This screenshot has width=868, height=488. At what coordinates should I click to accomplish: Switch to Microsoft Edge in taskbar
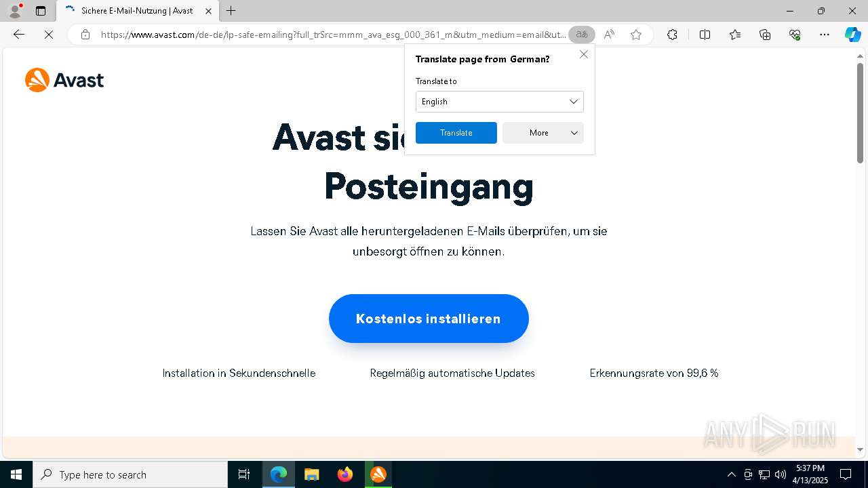[279, 474]
